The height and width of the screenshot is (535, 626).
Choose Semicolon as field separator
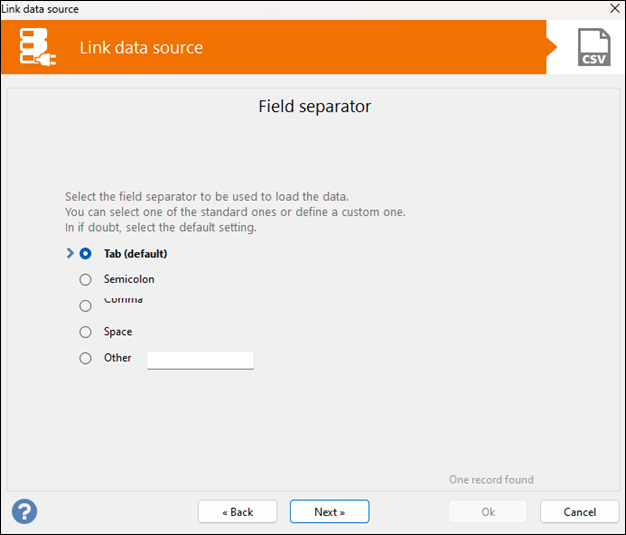pos(86,280)
